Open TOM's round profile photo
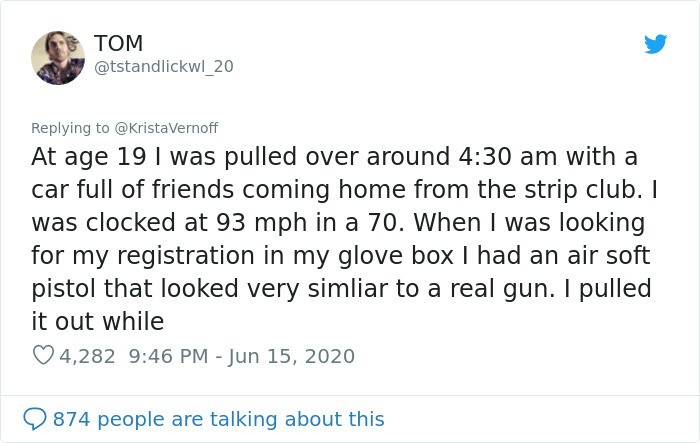Image resolution: width=700 pixels, height=443 pixels. pos(58,58)
